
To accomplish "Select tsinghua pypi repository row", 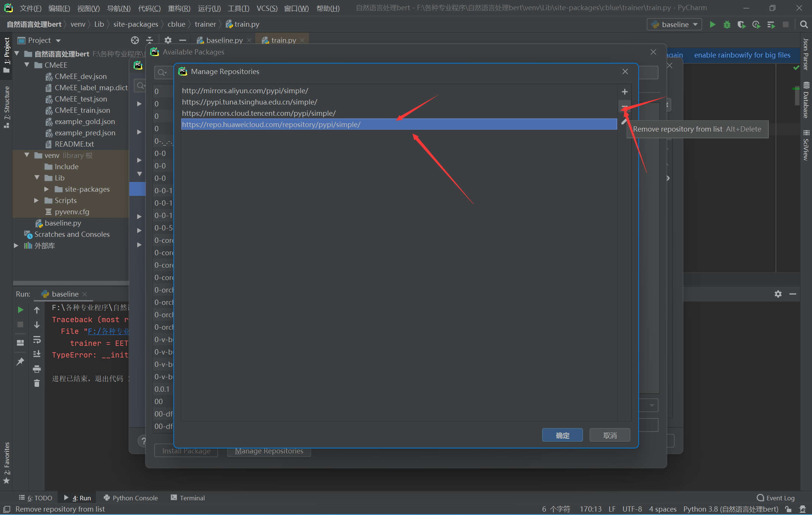I will click(399, 102).
